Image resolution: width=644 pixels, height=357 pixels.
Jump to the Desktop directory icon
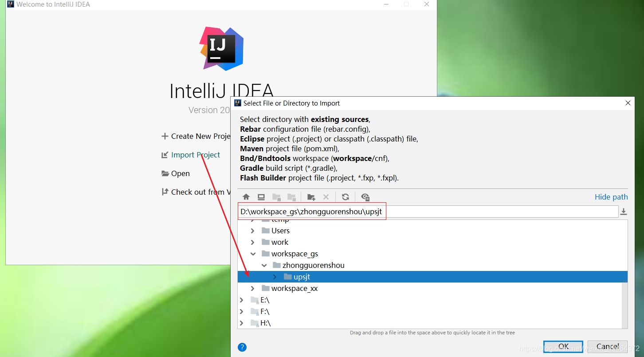[261, 197]
